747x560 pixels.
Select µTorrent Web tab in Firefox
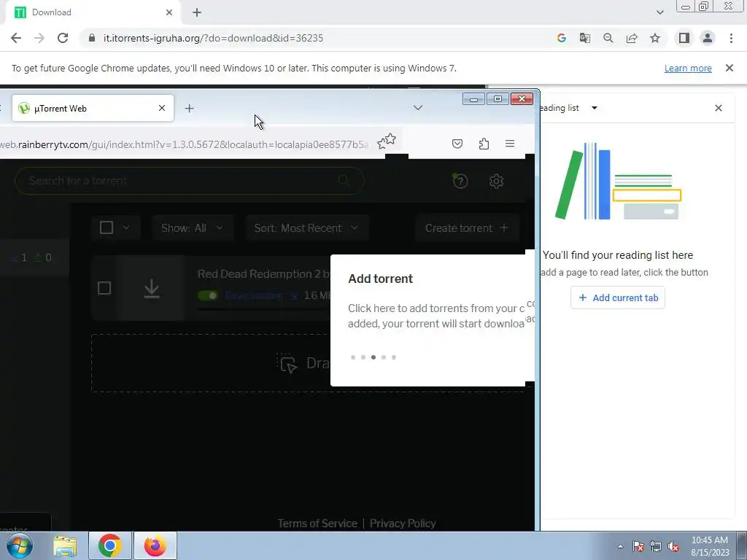93,108
